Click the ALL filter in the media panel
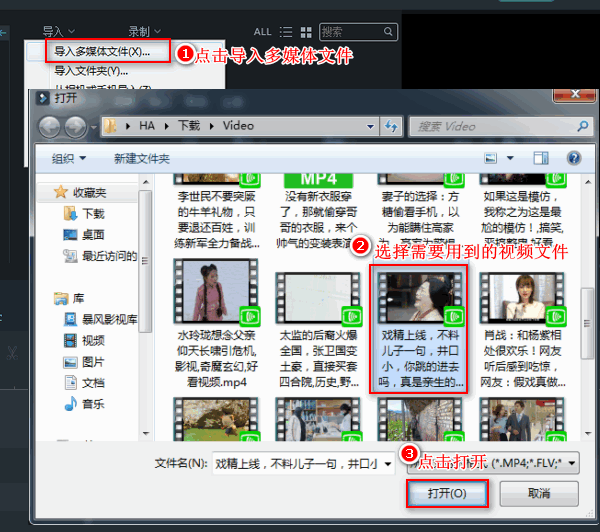 click(262, 32)
